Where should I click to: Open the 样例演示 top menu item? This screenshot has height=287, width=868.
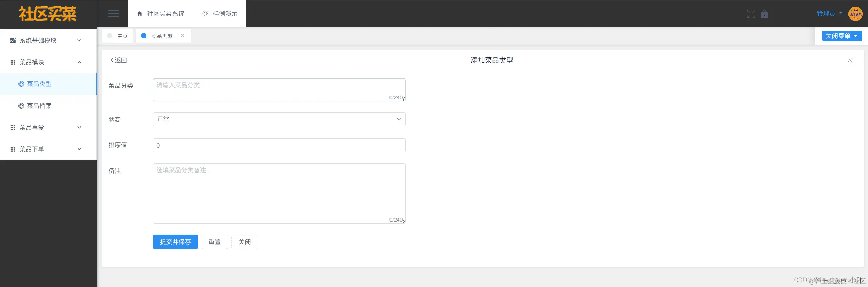(220, 13)
